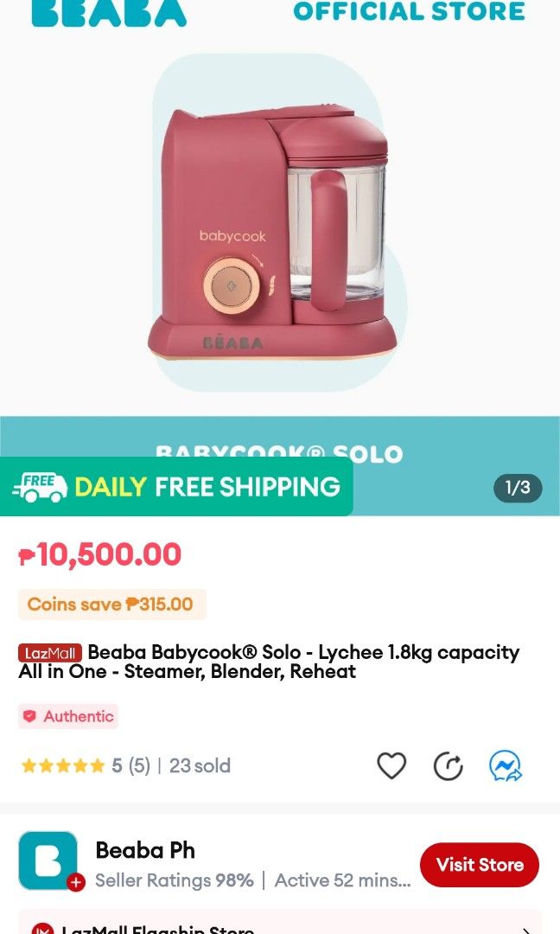Toggle the heart to favorite this product
Image resolution: width=560 pixels, height=934 pixels.
tap(391, 765)
